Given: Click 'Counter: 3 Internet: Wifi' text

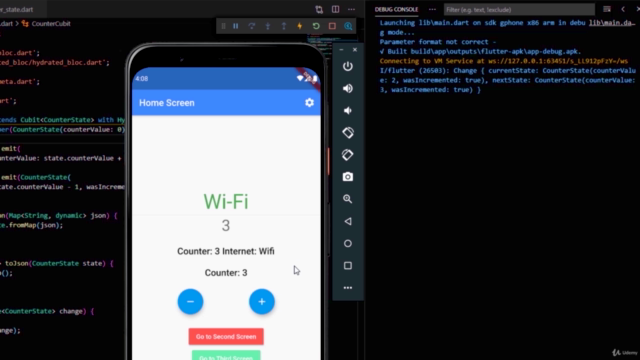Looking at the screenshot, I should point(226,251).
